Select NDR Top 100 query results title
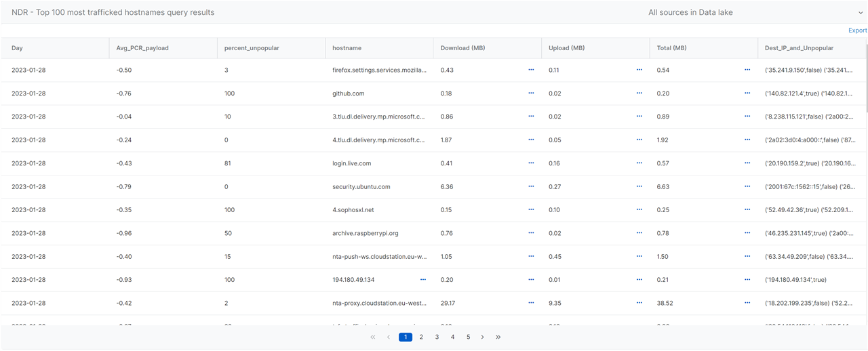This screenshot has height=351, width=868. coord(113,12)
